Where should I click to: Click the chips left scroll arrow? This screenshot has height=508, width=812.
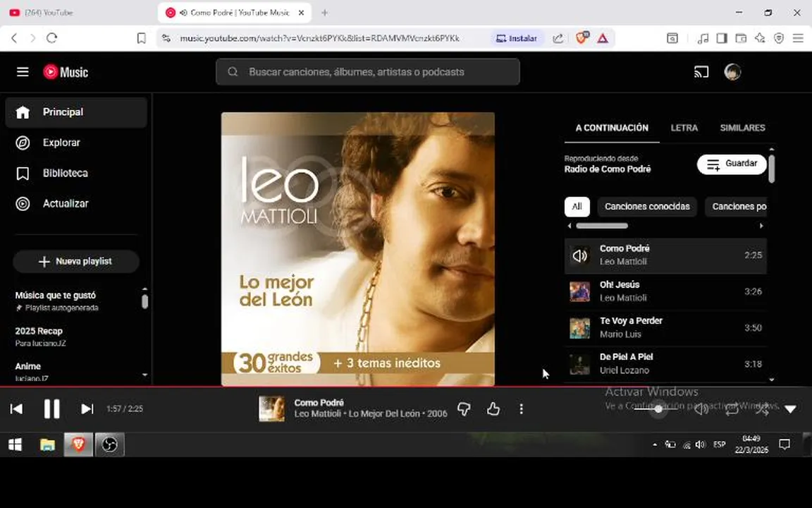(569, 226)
